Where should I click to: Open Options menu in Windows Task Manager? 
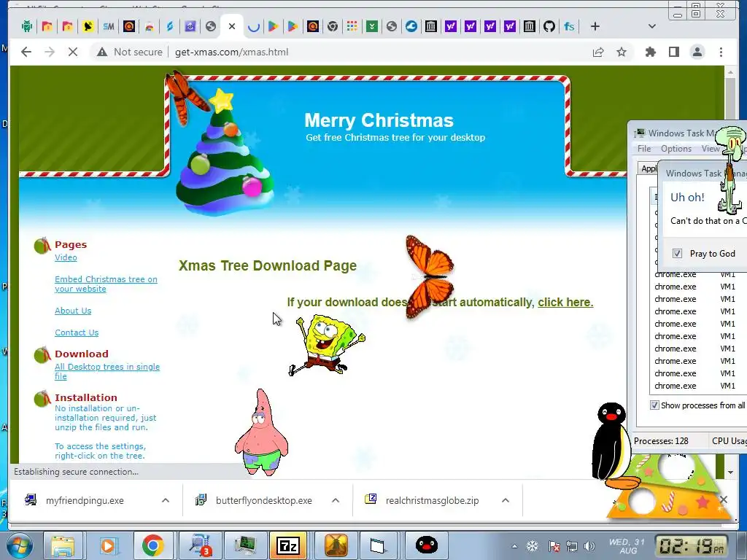click(x=676, y=149)
